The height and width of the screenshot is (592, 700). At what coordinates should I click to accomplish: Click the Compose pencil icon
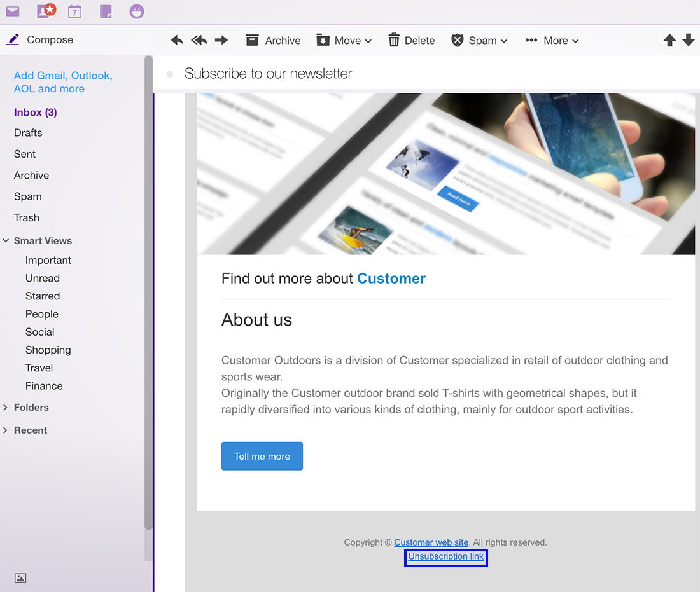[13, 39]
